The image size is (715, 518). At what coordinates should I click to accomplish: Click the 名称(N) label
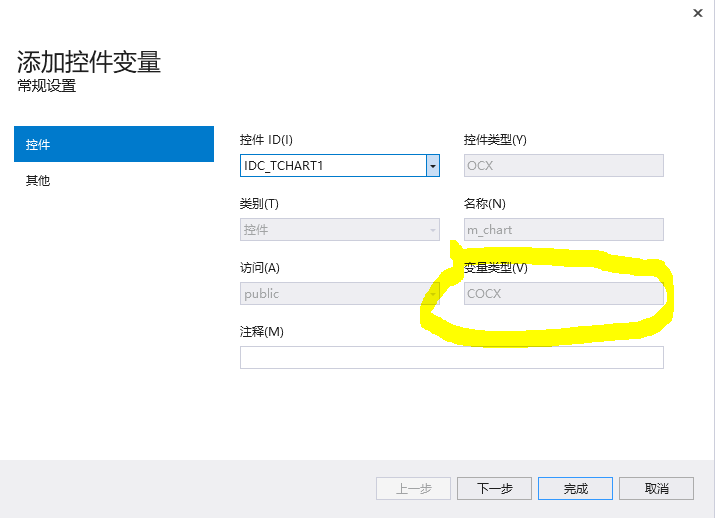pos(485,203)
